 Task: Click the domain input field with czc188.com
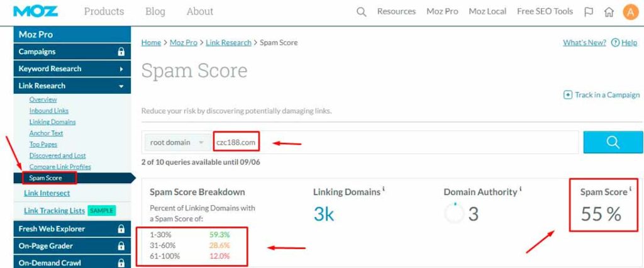click(395, 143)
